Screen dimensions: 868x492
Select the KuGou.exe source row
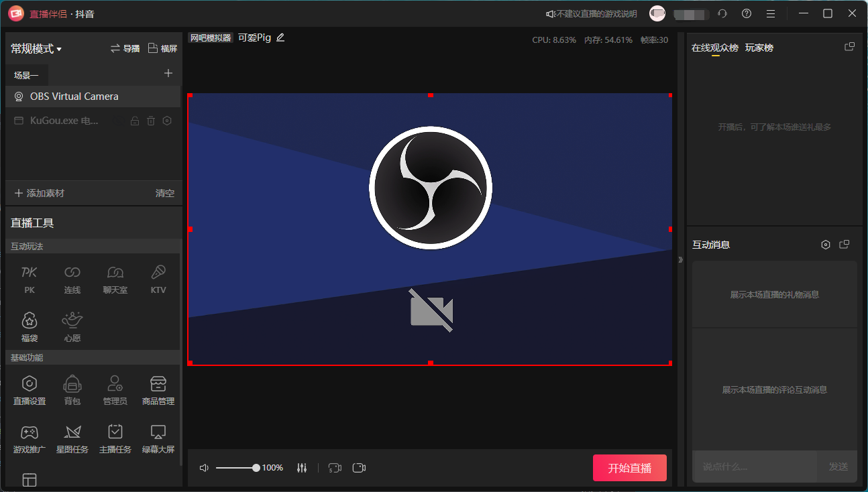coord(93,121)
